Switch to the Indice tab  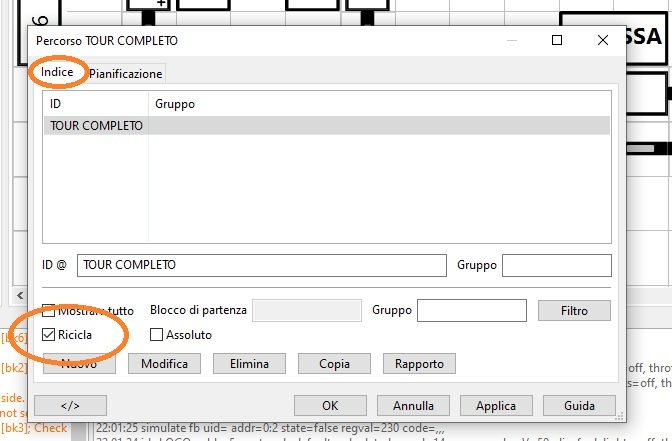57,73
